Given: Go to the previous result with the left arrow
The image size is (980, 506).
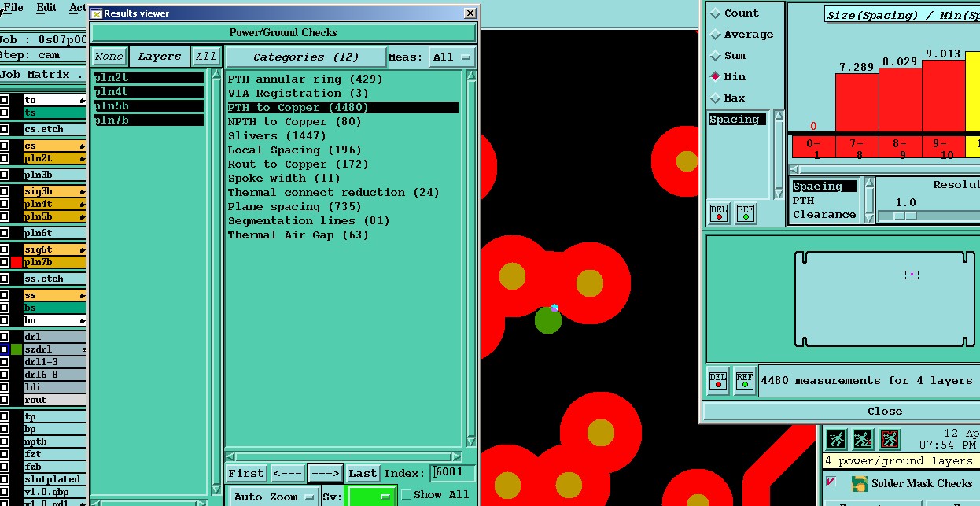Looking at the screenshot, I should (x=287, y=473).
